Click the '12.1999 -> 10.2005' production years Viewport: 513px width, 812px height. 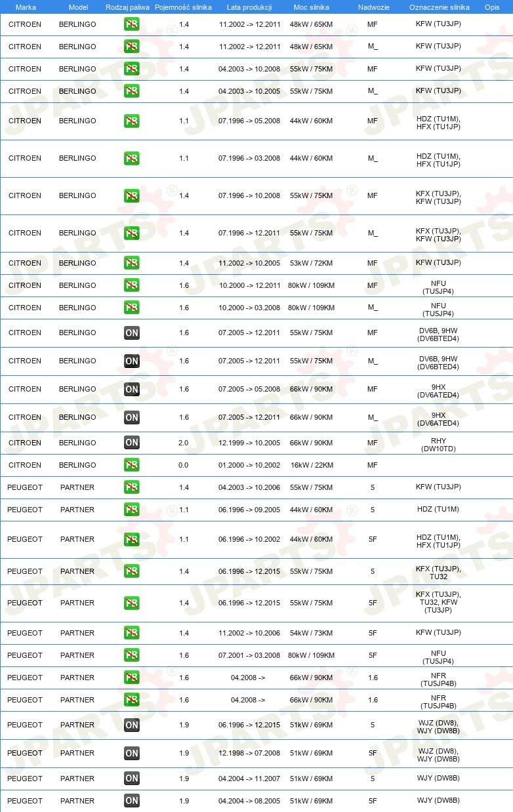tap(249, 443)
